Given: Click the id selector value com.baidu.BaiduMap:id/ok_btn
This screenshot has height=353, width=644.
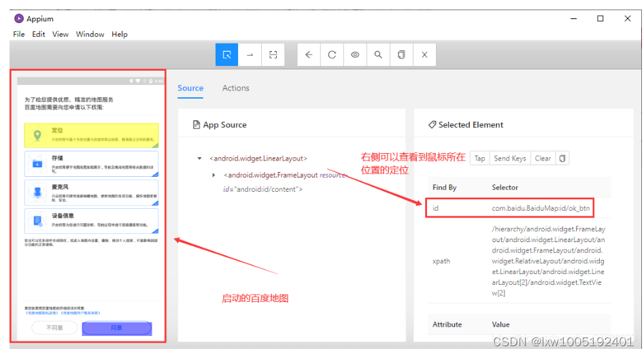Looking at the screenshot, I should click(x=541, y=208).
